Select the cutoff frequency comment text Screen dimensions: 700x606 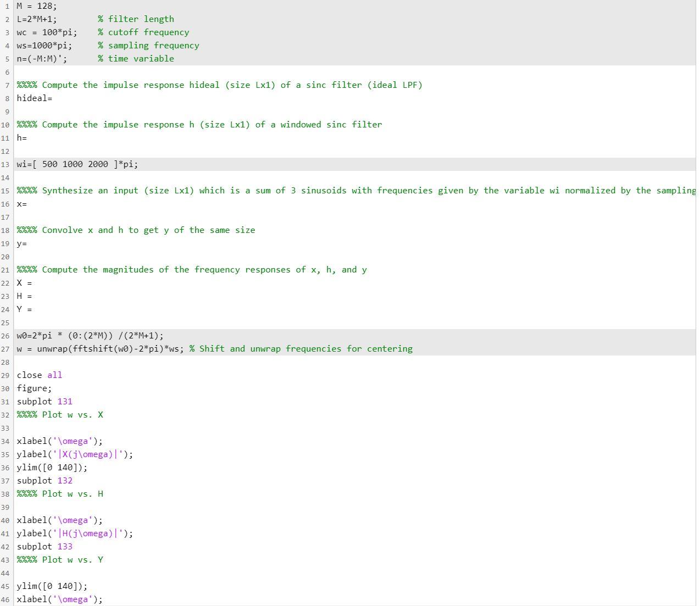[x=143, y=32]
